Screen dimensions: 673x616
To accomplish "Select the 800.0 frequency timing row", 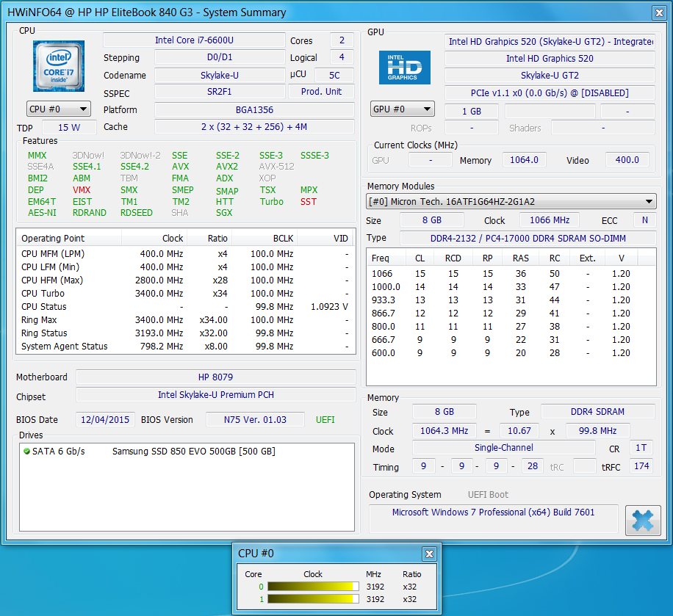I will (x=511, y=327).
